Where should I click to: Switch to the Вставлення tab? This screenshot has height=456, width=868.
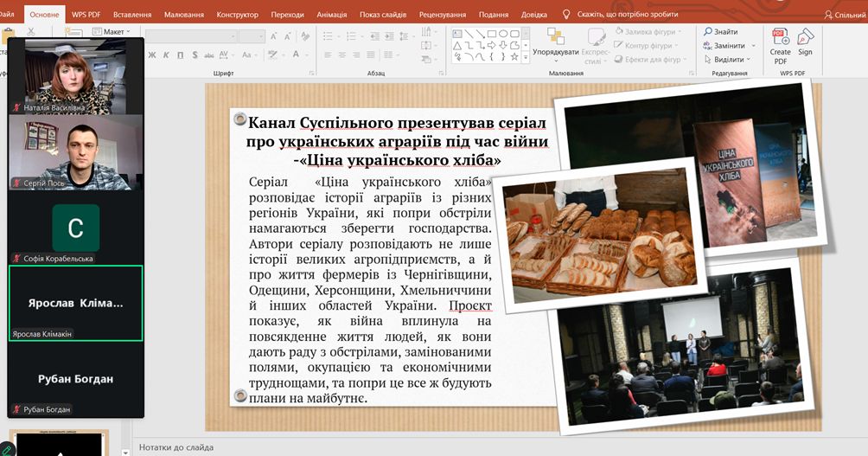tap(131, 15)
